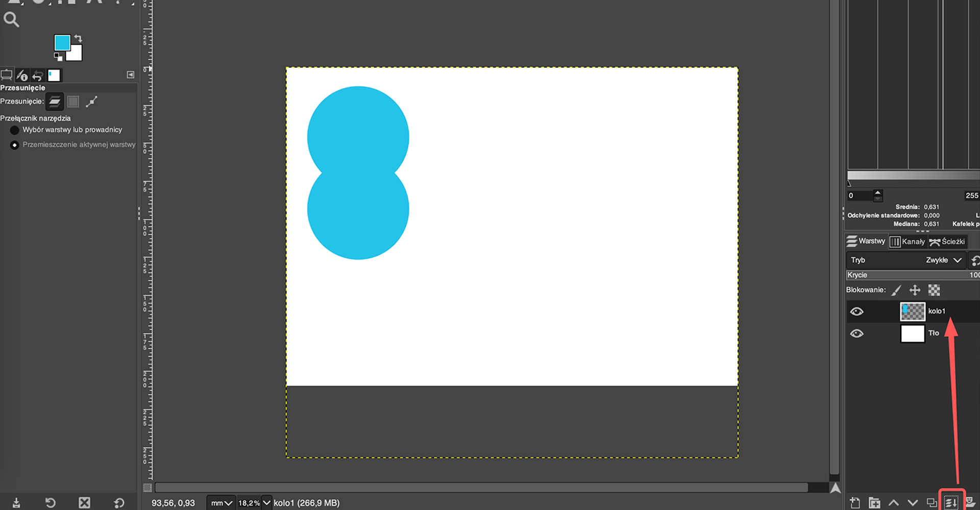Click the vertical canvas scrollbar

point(835,237)
